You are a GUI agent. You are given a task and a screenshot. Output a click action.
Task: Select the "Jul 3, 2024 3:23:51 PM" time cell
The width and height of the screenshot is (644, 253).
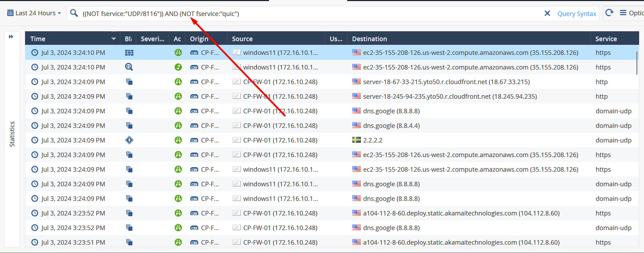click(73, 242)
